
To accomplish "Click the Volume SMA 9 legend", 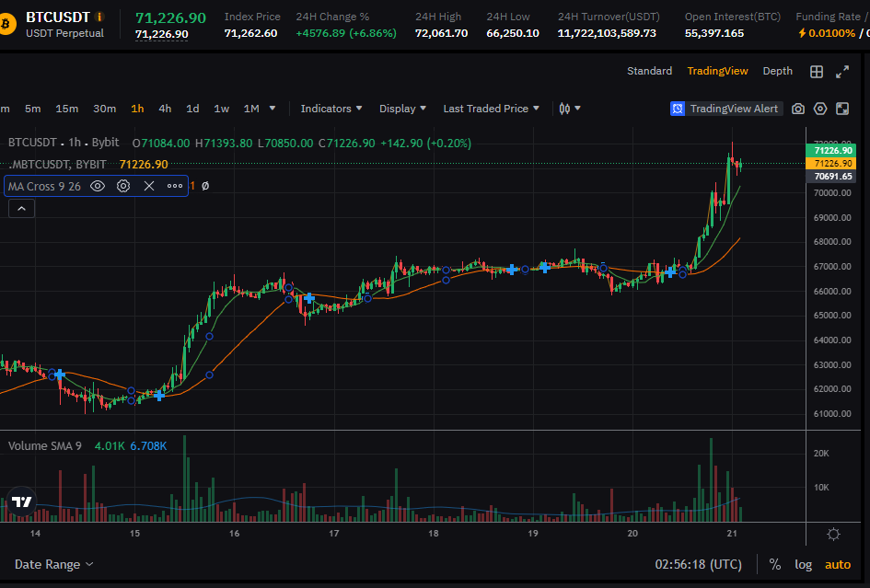I will [44, 446].
